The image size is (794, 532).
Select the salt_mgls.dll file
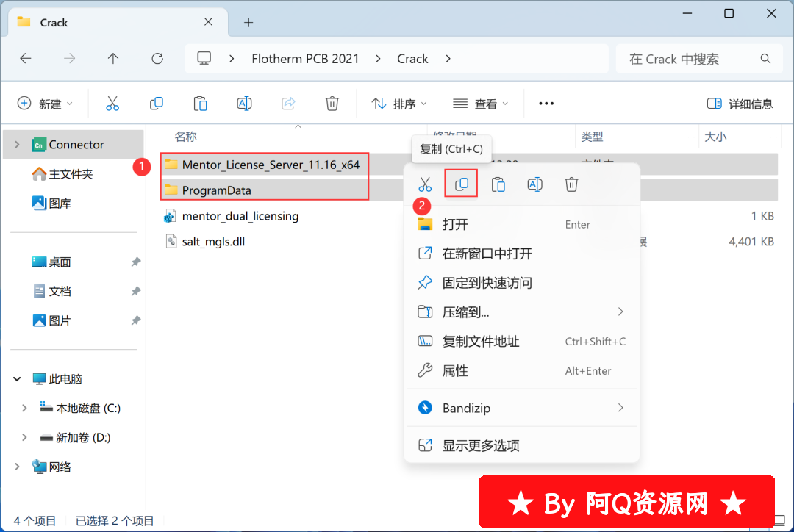[x=213, y=242]
